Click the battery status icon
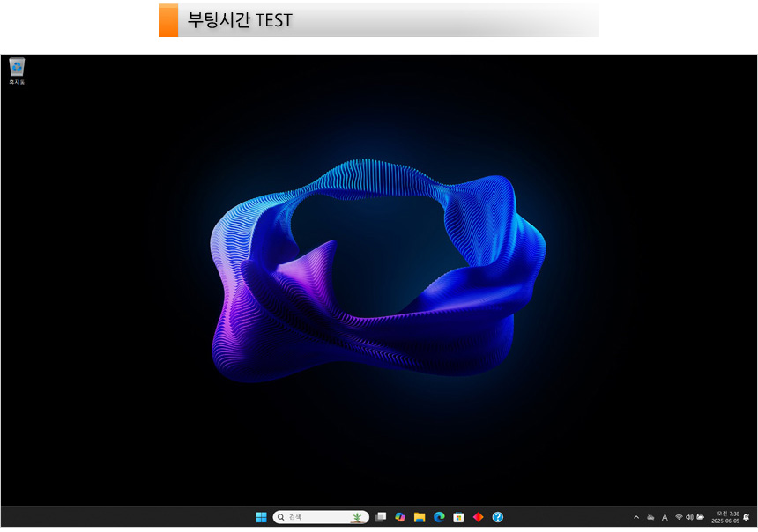The height and width of the screenshot is (532, 758). pos(701,517)
